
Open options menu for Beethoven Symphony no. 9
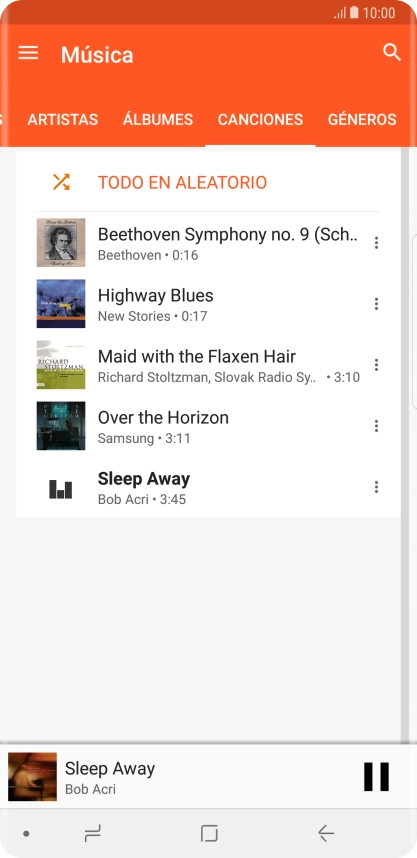point(376,242)
